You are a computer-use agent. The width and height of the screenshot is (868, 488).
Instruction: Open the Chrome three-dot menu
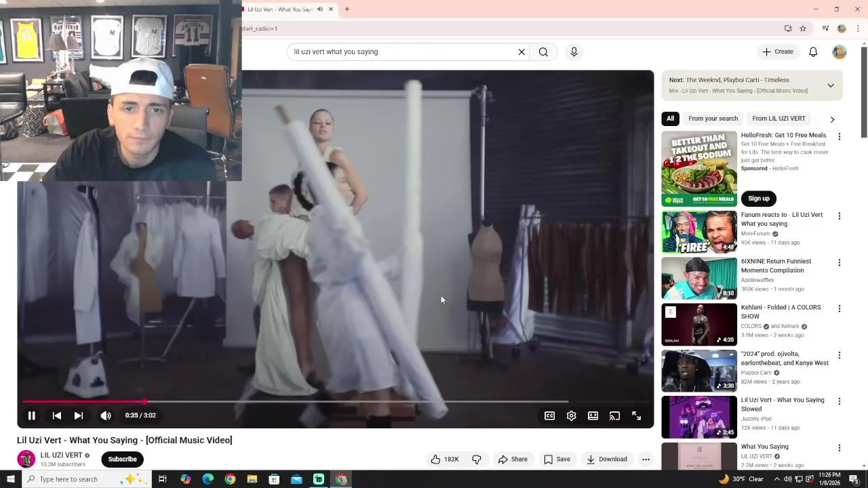point(858,28)
